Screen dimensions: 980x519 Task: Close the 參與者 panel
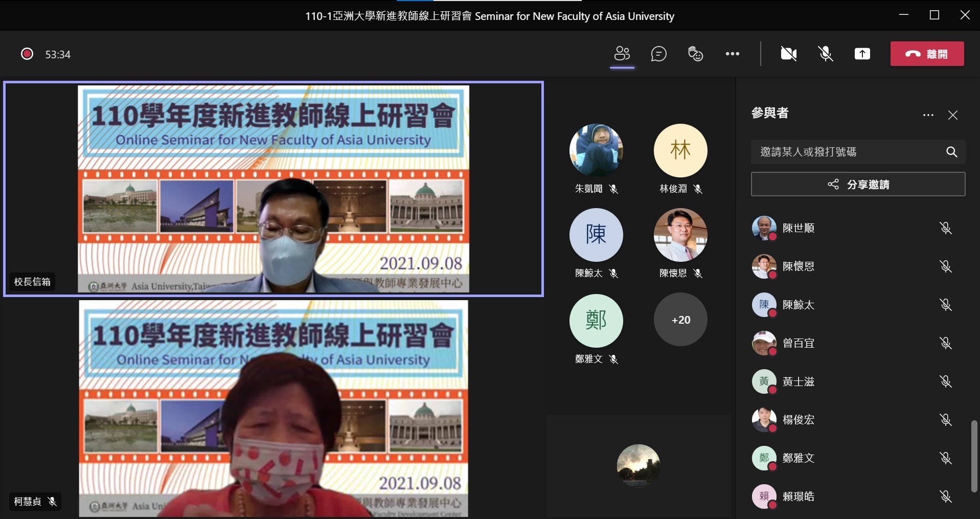tap(953, 115)
